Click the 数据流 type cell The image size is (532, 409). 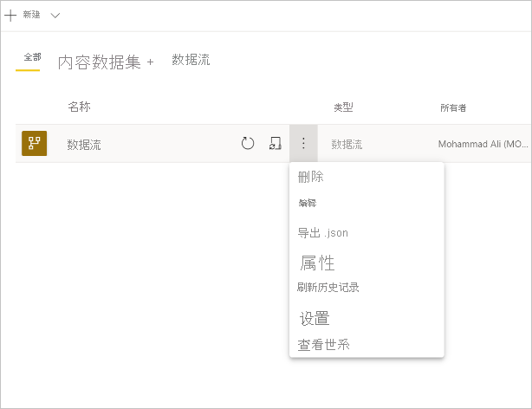click(347, 144)
